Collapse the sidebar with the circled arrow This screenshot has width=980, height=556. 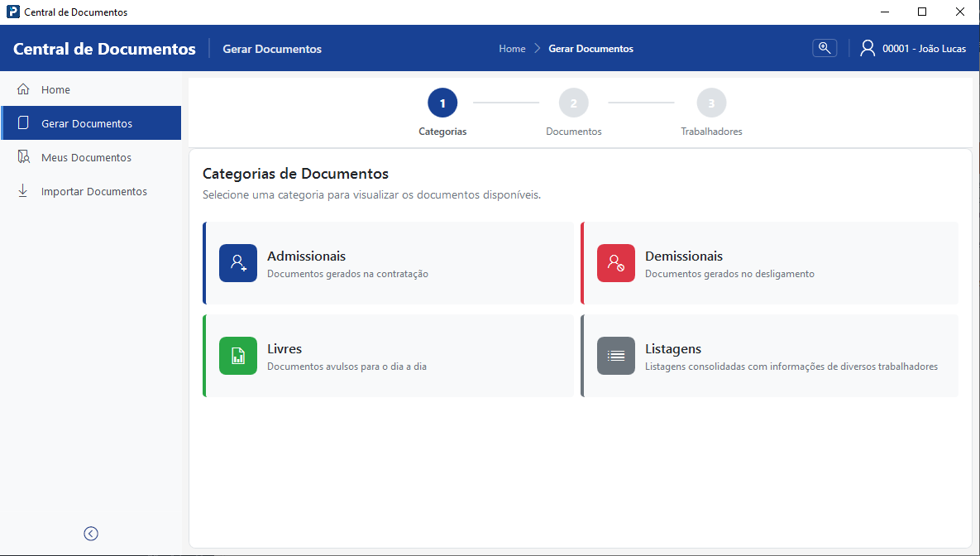click(x=91, y=534)
